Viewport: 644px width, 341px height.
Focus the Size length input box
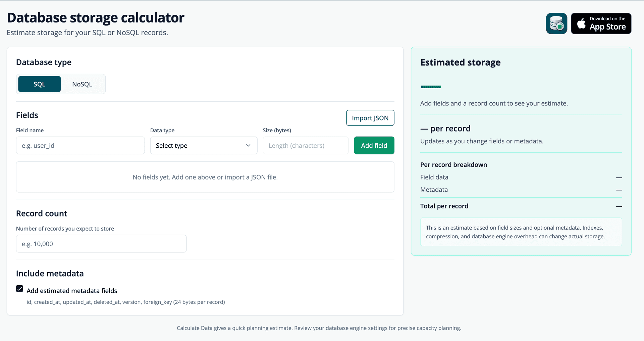coord(306,145)
